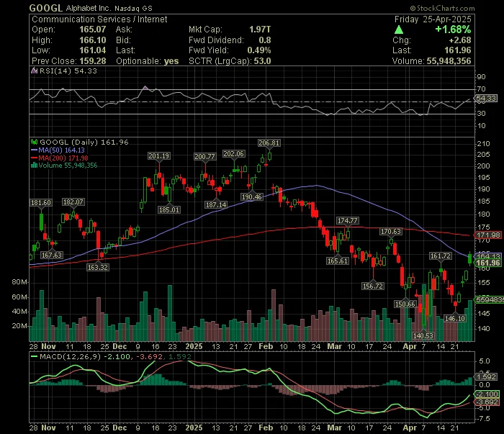
Task: Click the price label '170.63'
Action: pos(390,231)
